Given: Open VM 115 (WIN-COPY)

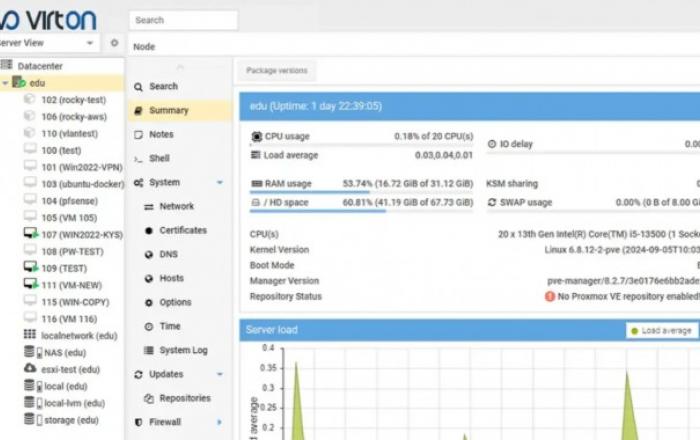Looking at the screenshot, I should click(75, 302).
